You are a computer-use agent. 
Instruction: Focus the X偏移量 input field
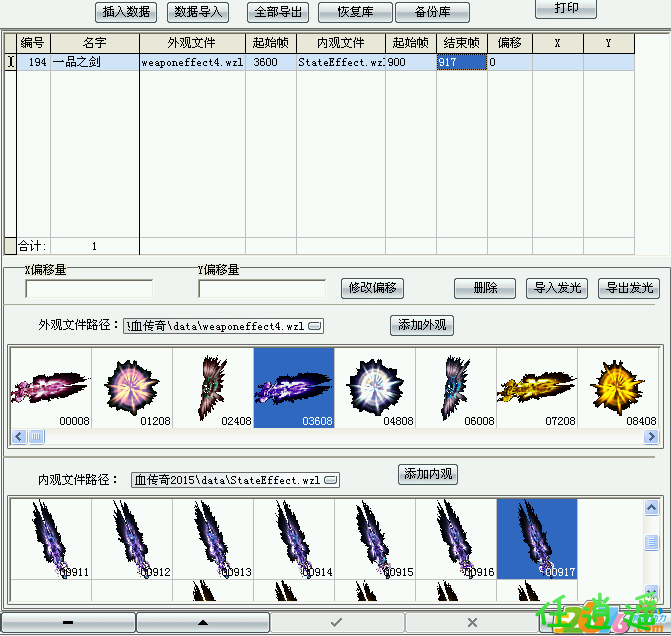coord(89,288)
